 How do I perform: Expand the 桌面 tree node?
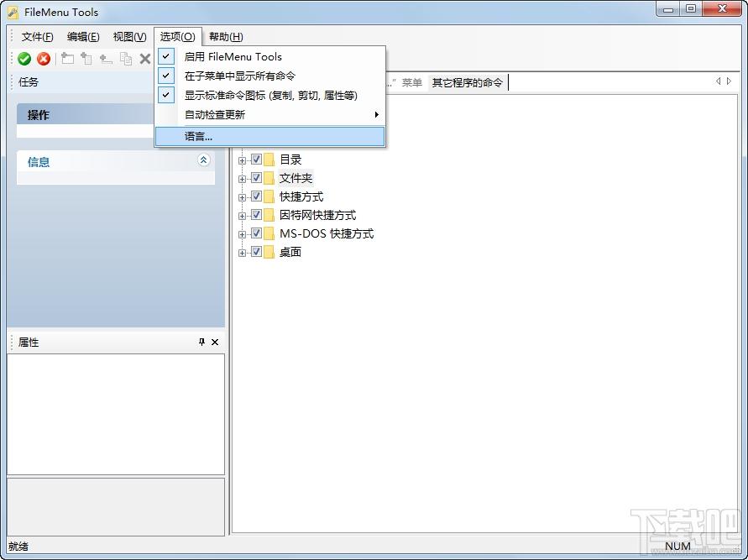(x=242, y=254)
